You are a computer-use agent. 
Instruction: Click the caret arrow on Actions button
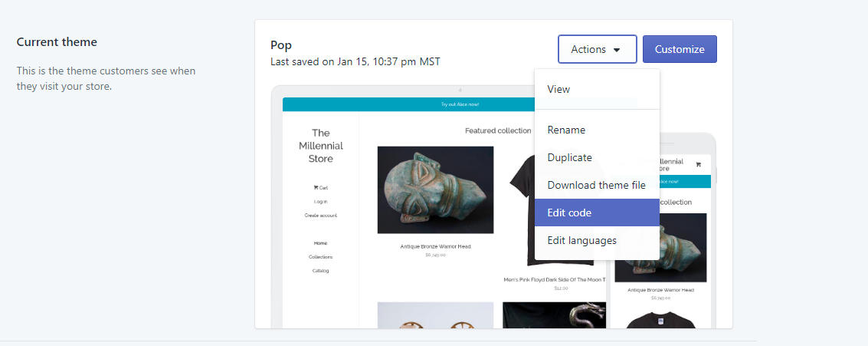[617, 50]
